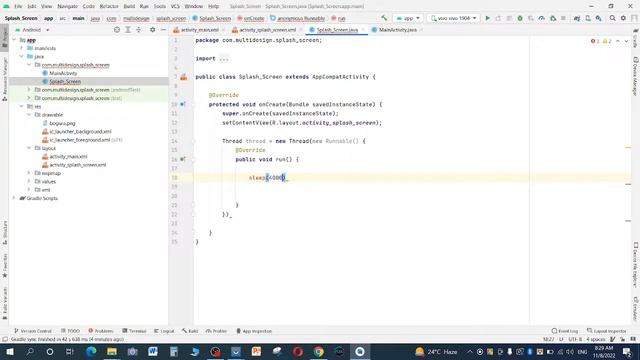The width and height of the screenshot is (640, 360).
Task: Collapse the layout folder
Action: coord(29,148)
